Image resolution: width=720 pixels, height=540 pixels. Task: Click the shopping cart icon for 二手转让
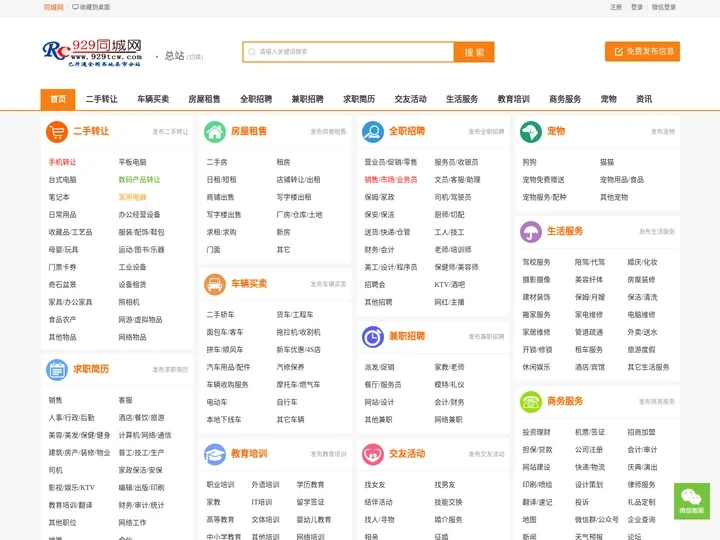[x=57, y=132]
